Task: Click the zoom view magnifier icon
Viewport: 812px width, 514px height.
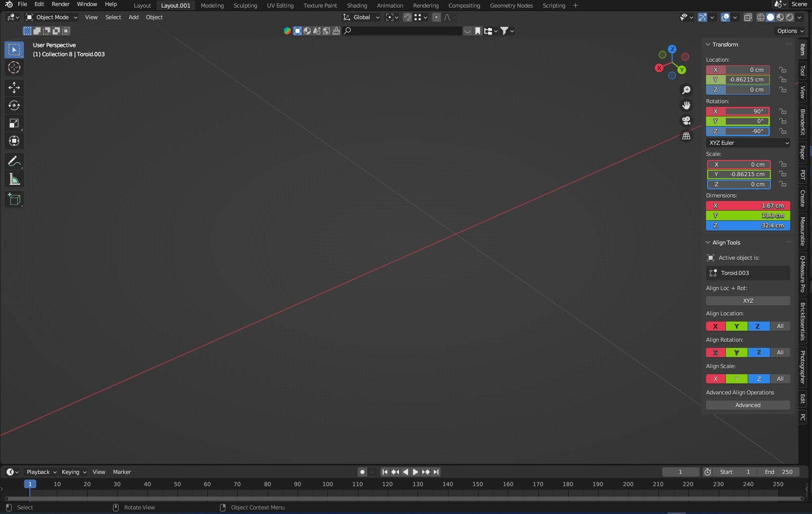Action: click(686, 90)
